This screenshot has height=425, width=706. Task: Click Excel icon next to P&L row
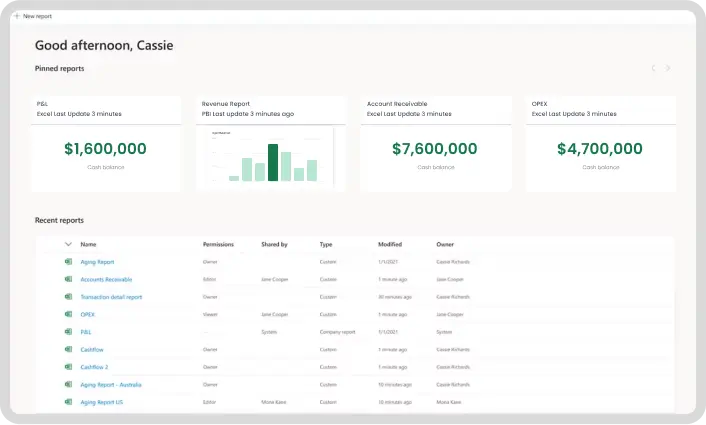point(68,332)
